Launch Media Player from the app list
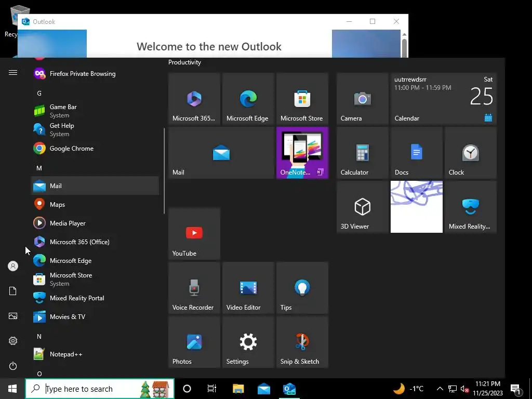Screen dimensions: 532x399 pyautogui.click(x=95, y=223)
